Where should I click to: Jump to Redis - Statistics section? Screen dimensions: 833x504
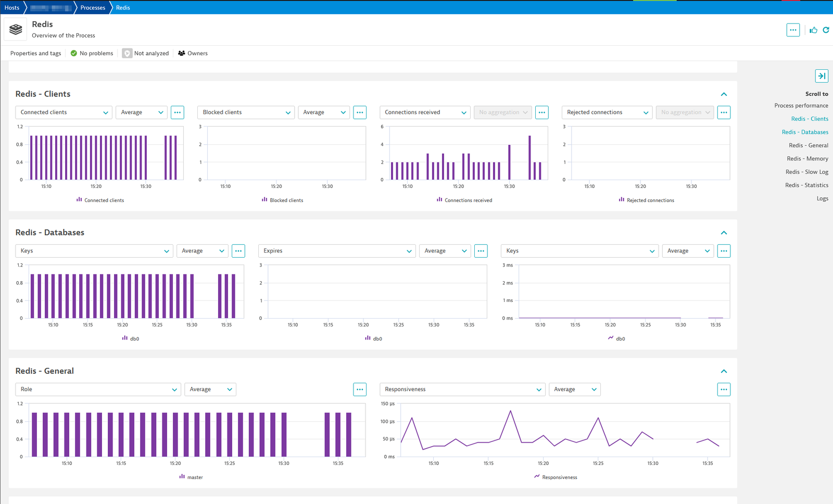coord(806,185)
